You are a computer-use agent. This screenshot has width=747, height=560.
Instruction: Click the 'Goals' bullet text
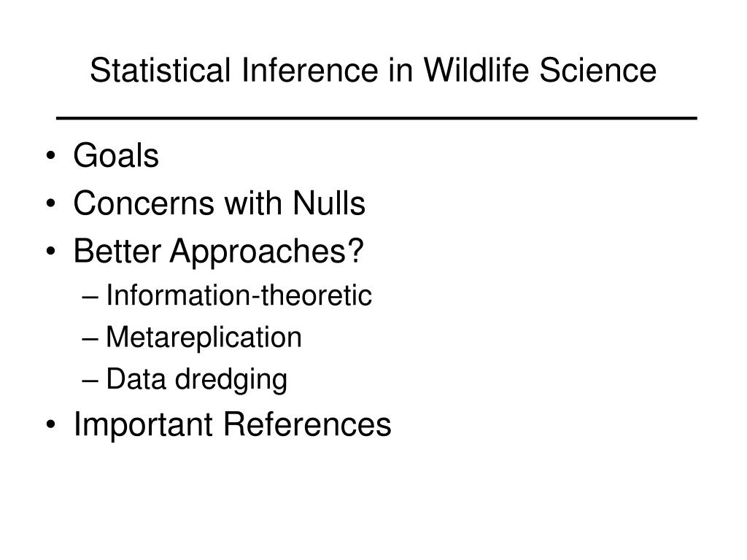click(x=116, y=155)
